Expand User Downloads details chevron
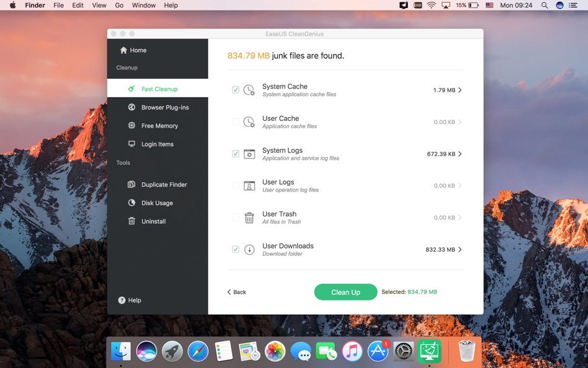The height and width of the screenshot is (368, 588). click(460, 249)
